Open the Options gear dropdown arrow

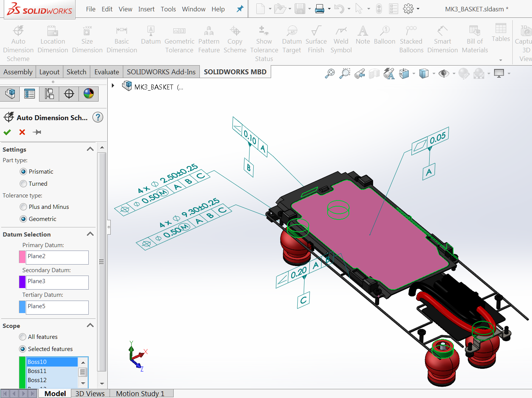418,9
